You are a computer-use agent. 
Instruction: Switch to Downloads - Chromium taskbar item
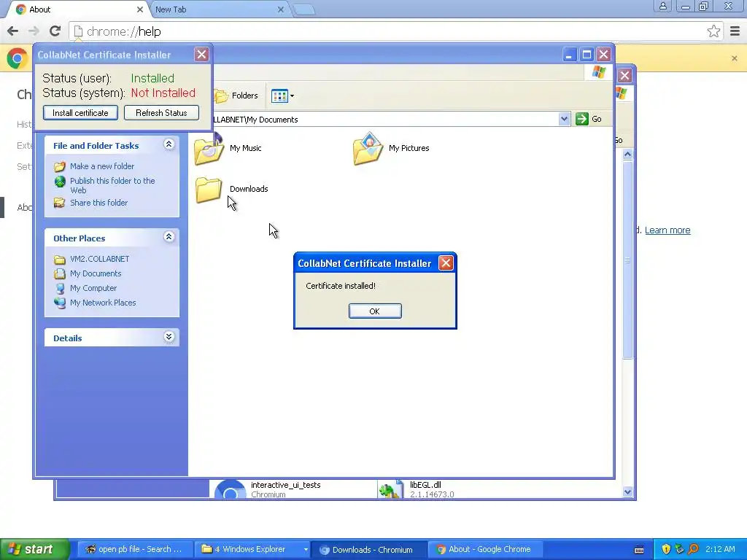[370, 550]
